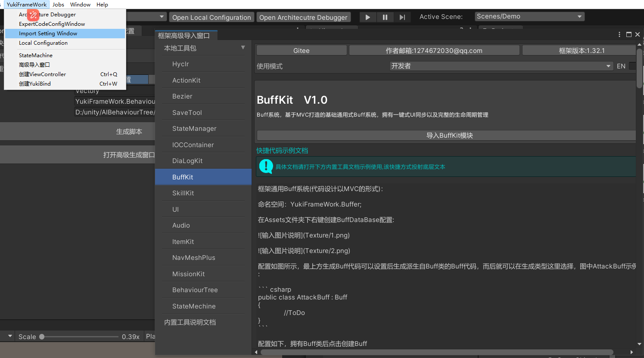Choose ExpertCodeConfigWindow menu entry
Image resolution: width=644 pixels, height=358 pixels.
[x=65, y=24]
